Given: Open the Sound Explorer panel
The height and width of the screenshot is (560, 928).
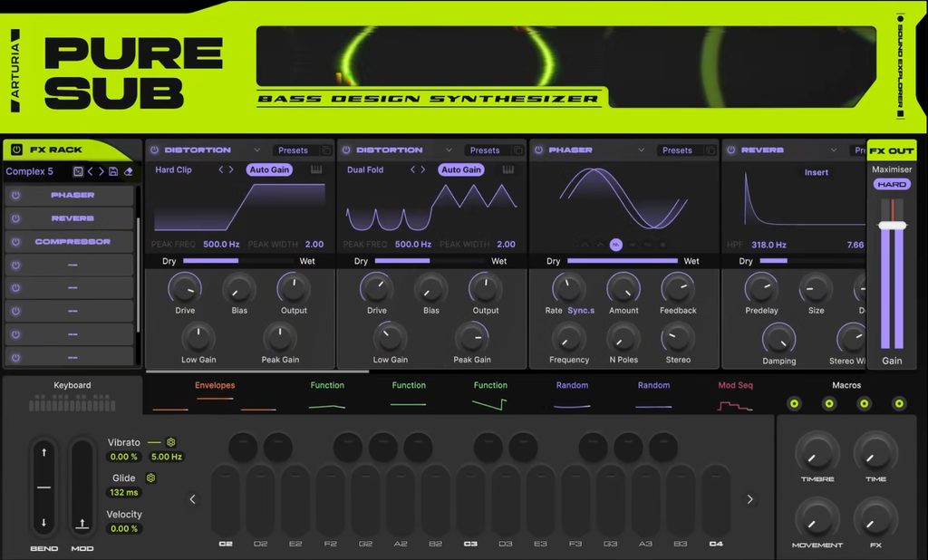Looking at the screenshot, I should (x=900, y=66).
